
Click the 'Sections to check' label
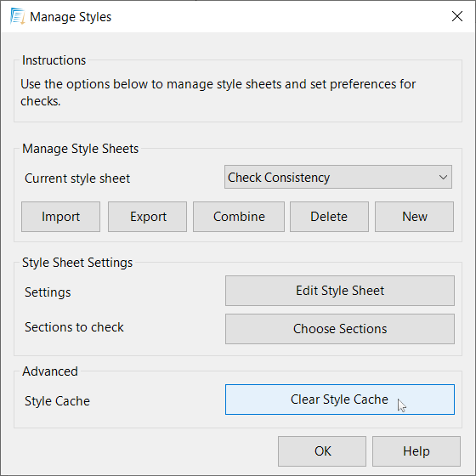75,327
